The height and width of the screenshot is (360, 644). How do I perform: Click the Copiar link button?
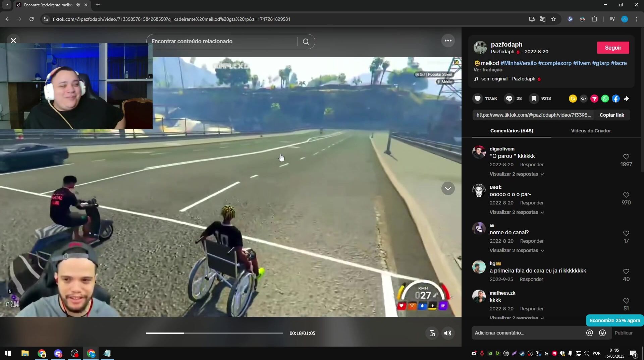[612, 115]
